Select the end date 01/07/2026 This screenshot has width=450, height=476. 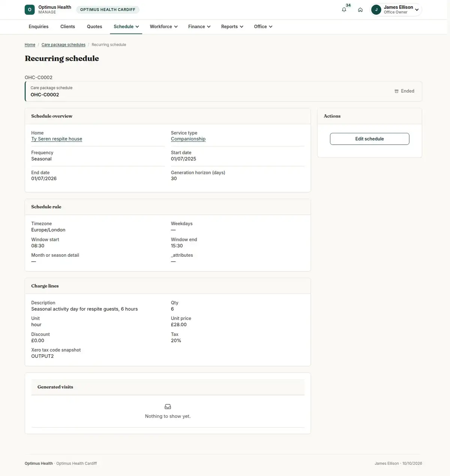point(44,179)
